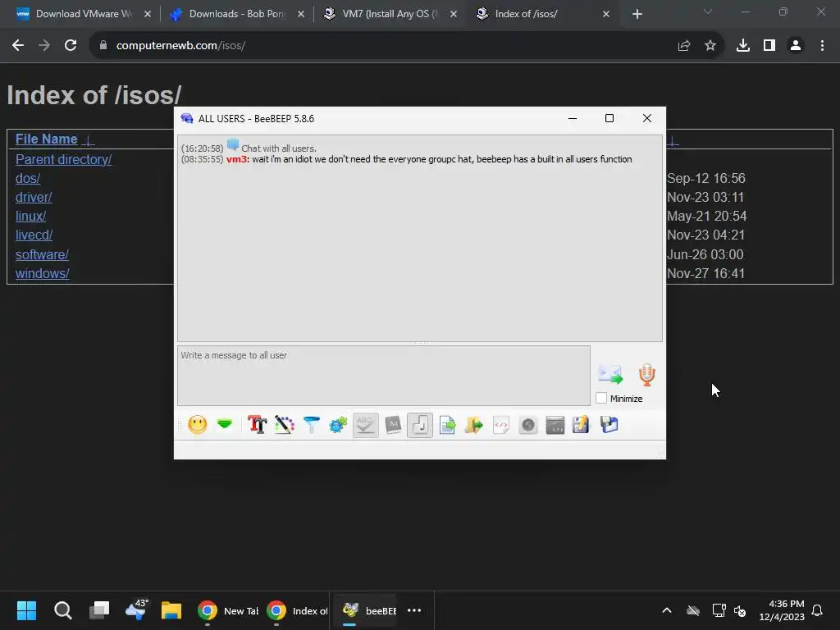Check the Minimize checkbox in BeeBEEP

click(601, 398)
